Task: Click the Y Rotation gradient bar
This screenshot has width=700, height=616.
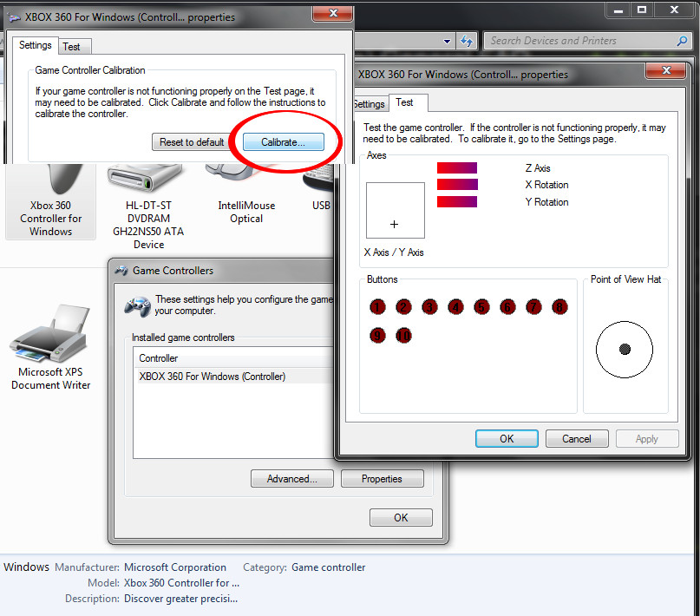Action: 457,202
